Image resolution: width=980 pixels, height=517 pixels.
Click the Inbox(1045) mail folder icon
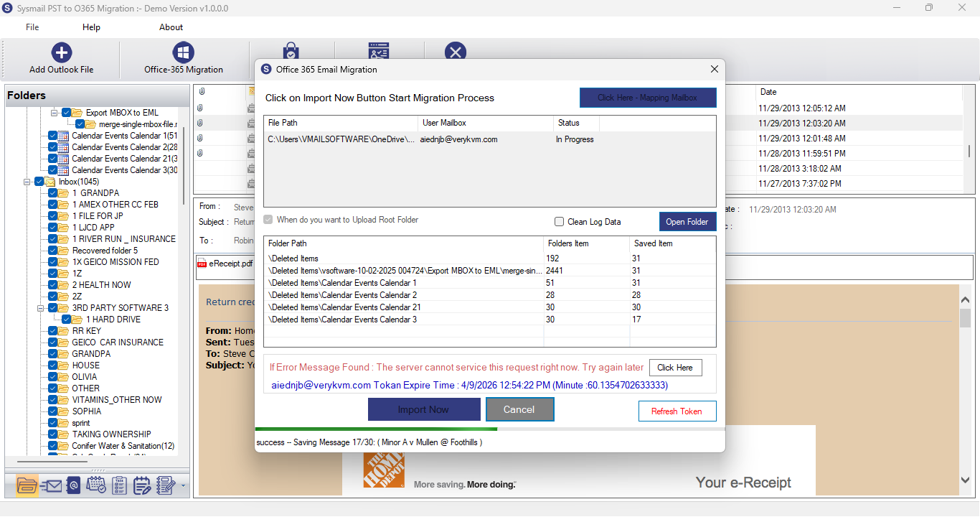tap(50, 182)
